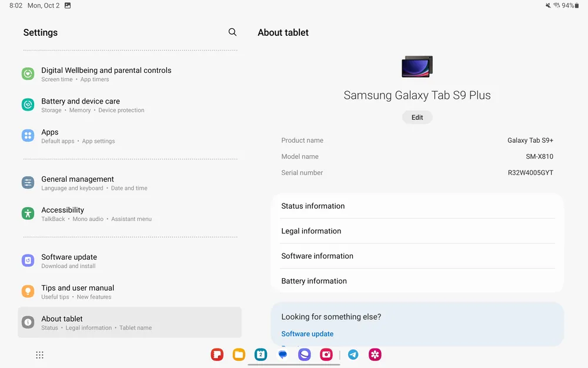Launch Camera from the taskbar

[x=326, y=354]
